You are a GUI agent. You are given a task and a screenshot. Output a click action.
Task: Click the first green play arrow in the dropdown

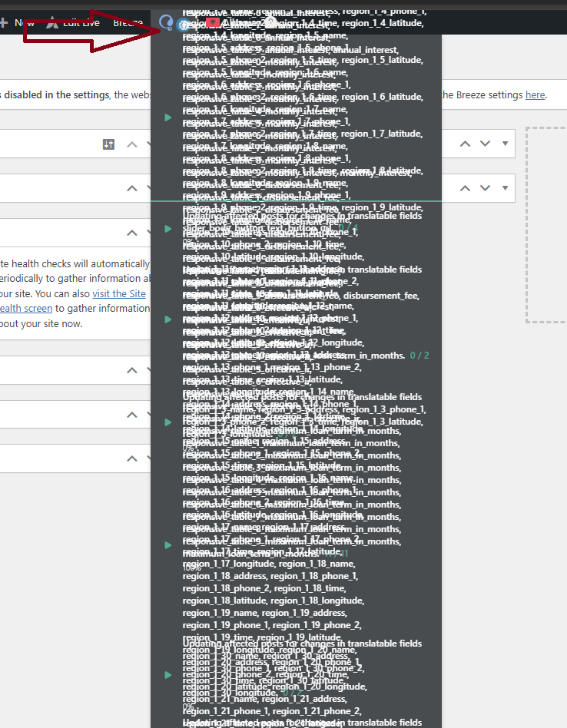[168, 117]
